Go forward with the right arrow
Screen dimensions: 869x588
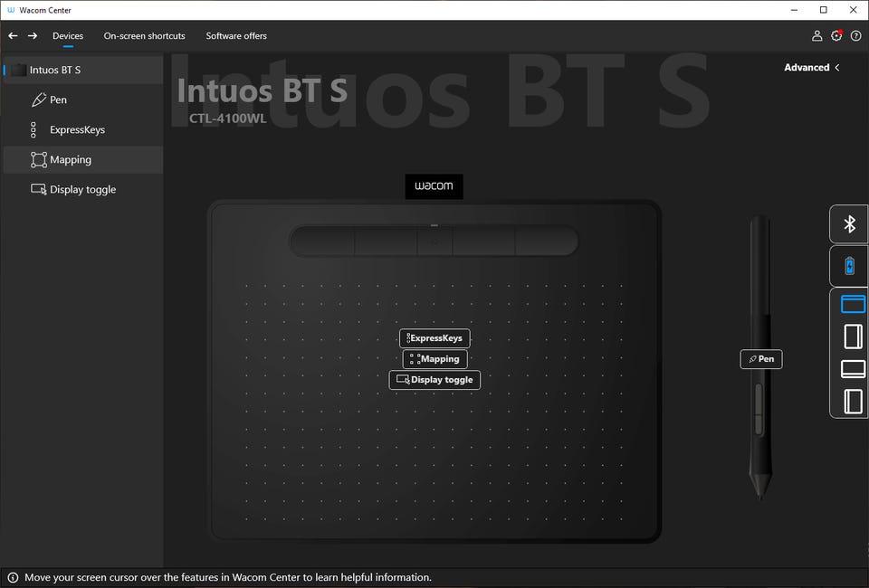tap(33, 36)
